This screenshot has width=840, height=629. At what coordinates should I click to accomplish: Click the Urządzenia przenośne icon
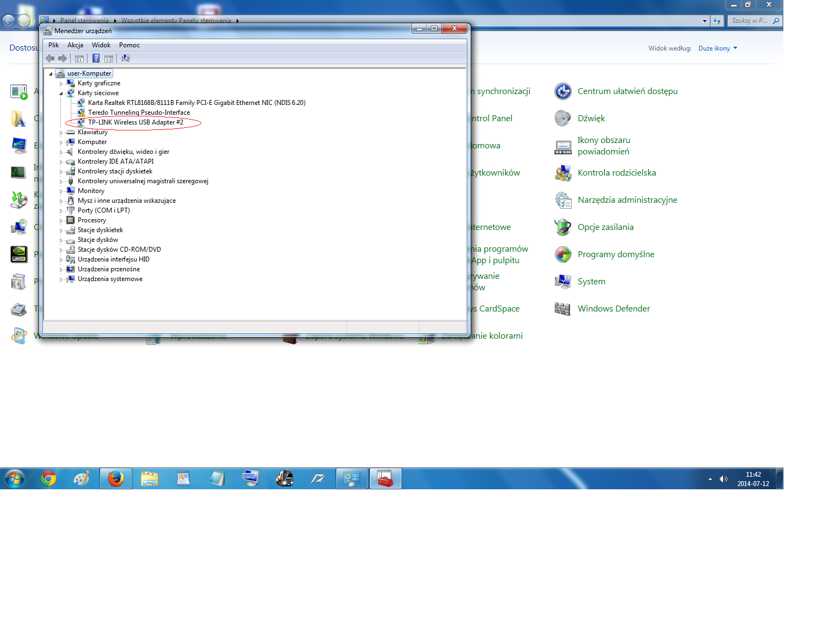(x=70, y=269)
